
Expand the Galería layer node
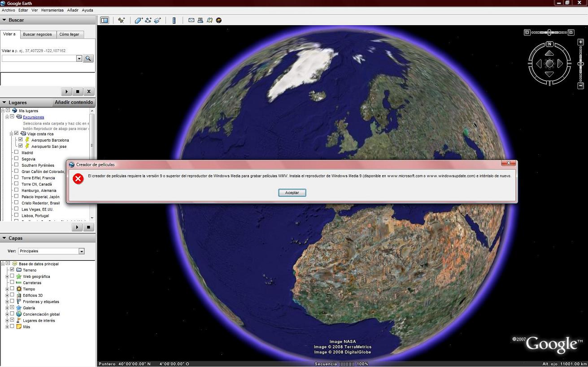(7, 308)
